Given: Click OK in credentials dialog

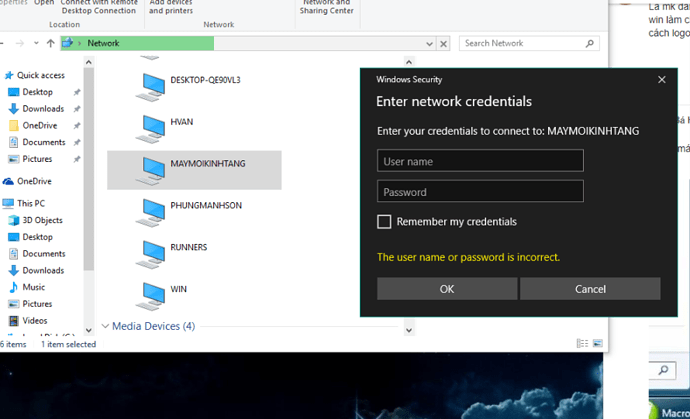Looking at the screenshot, I should (447, 289).
